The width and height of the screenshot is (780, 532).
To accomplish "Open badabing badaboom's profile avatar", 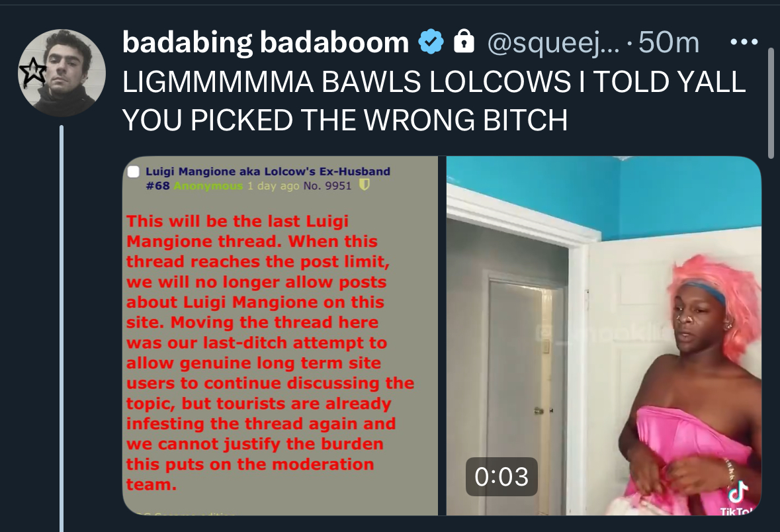I will coord(62,73).
